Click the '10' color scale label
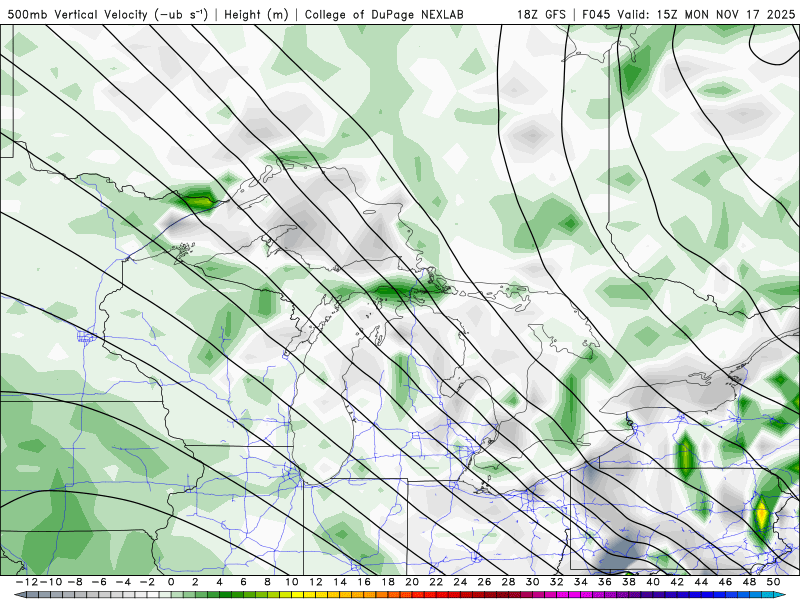 coord(291,582)
